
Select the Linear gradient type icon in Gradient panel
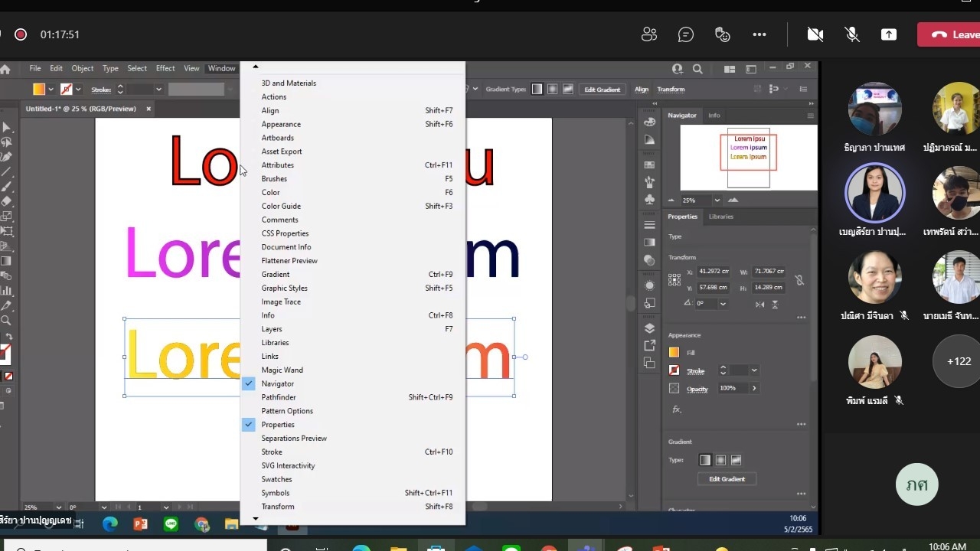click(705, 460)
